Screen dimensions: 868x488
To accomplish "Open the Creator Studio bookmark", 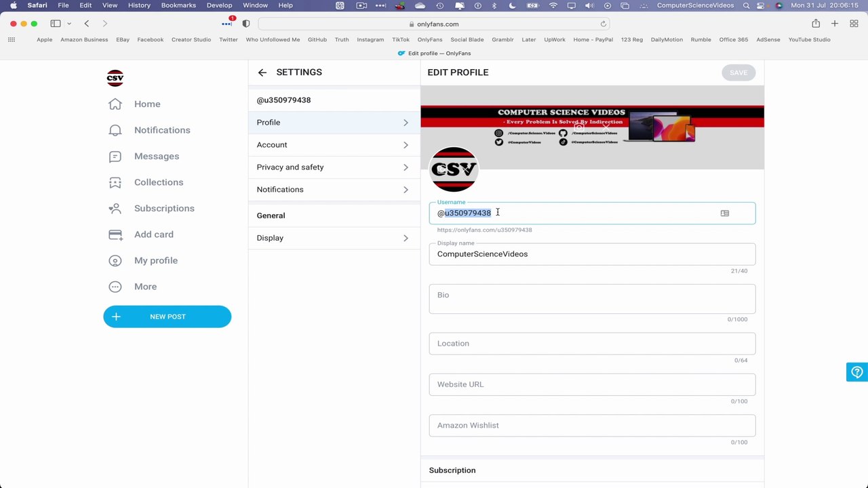I will [x=191, y=39].
